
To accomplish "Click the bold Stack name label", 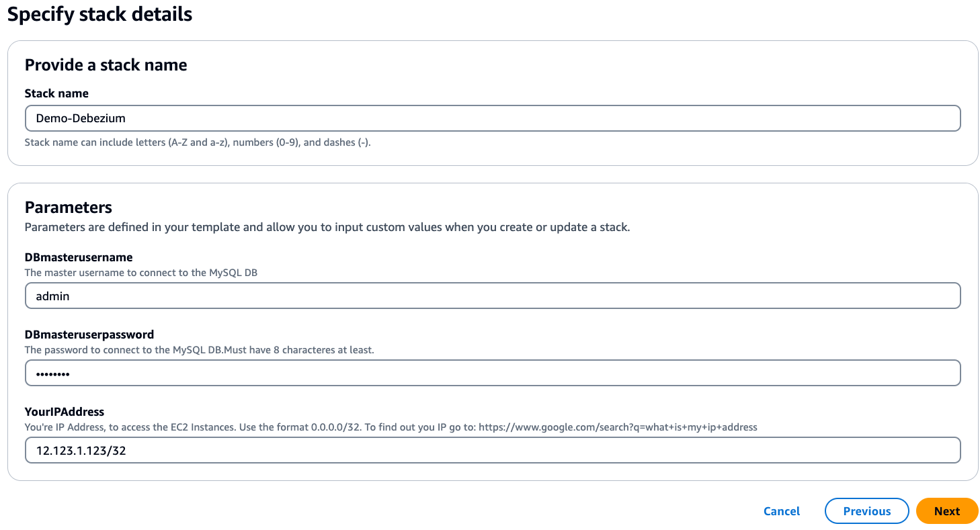I will [56, 93].
